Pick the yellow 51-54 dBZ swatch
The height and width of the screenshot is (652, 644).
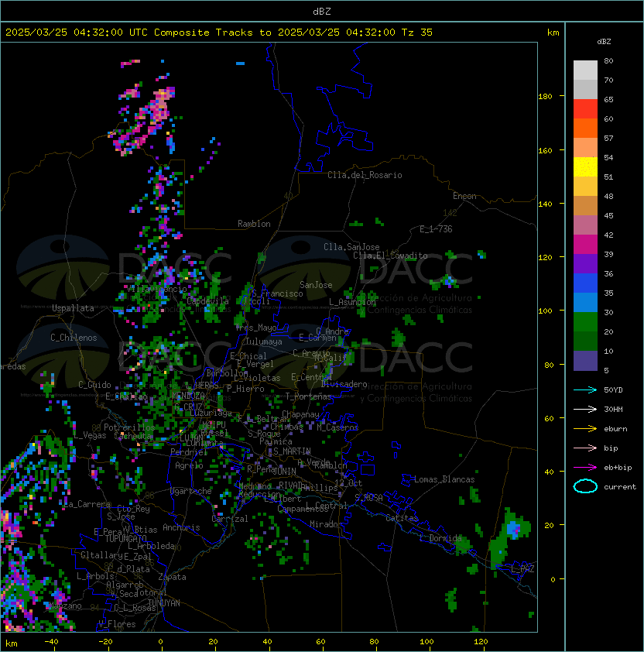[x=585, y=167]
